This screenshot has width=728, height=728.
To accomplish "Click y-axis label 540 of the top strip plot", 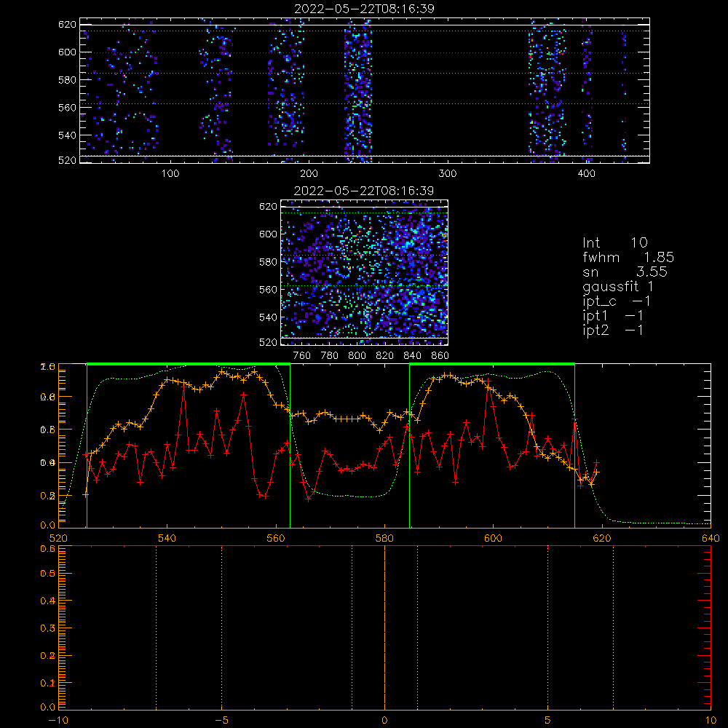I will tap(67, 135).
